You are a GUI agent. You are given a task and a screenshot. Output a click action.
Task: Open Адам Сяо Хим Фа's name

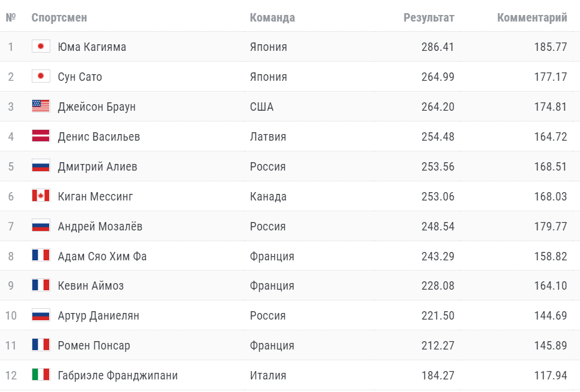[x=102, y=256]
